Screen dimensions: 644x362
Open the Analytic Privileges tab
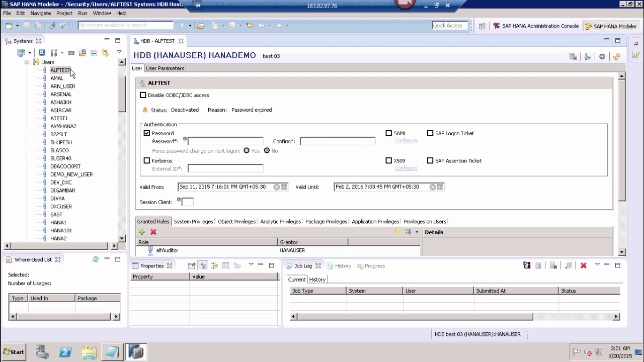pos(280,221)
